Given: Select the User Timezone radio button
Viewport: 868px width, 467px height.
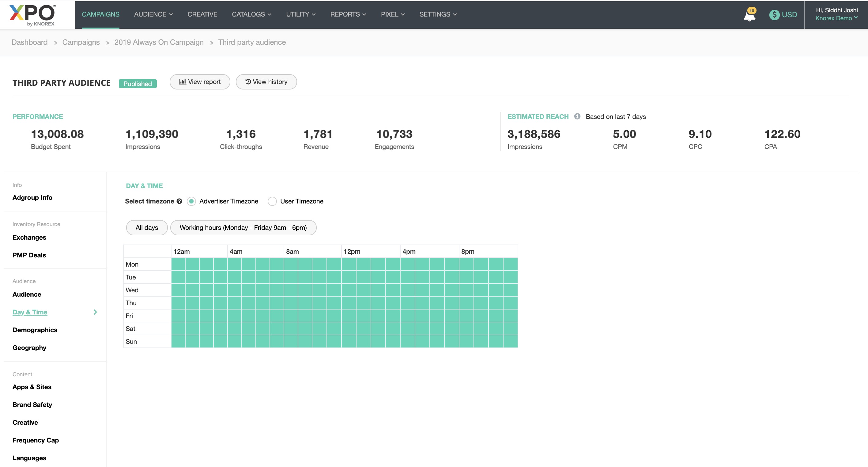Looking at the screenshot, I should point(272,201).
